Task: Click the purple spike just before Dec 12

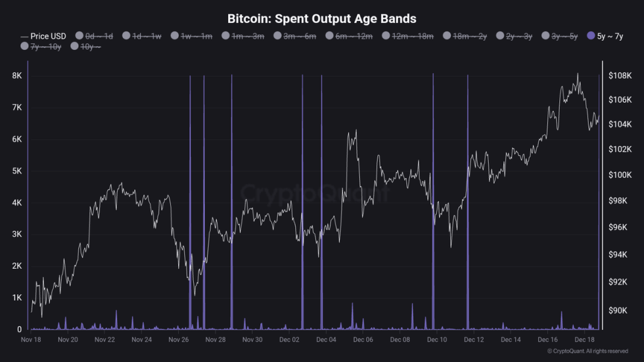Action: [x=467, y=197]
